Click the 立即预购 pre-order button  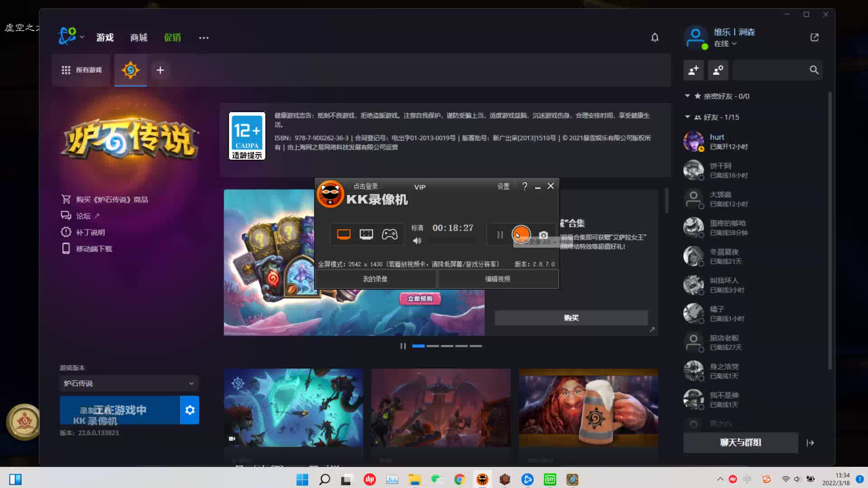pos(420,299)
